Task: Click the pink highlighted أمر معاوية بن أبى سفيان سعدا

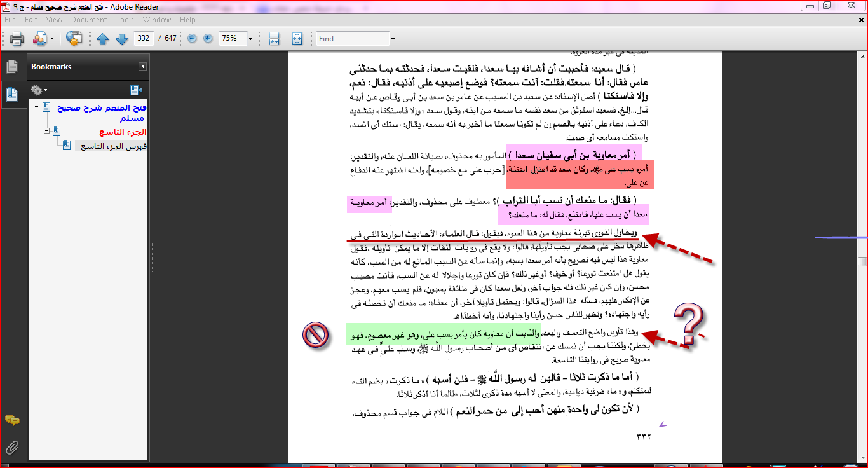Action: [x=574, y=155]
